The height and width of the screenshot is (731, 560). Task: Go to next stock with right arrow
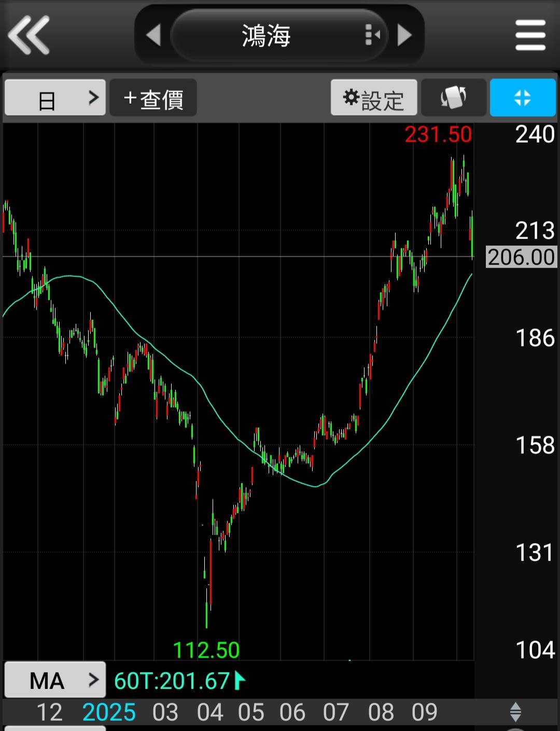click(x=405, y=35)
